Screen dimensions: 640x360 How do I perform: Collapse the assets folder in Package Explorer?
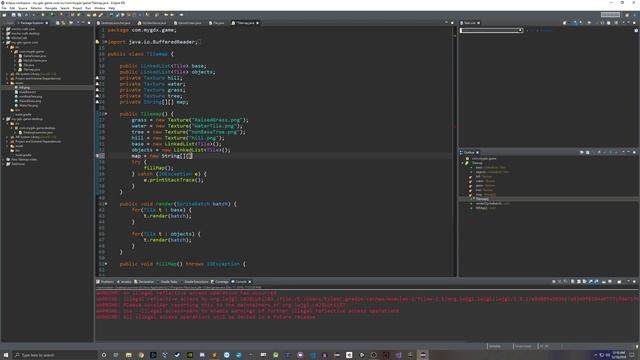(8, 83)
